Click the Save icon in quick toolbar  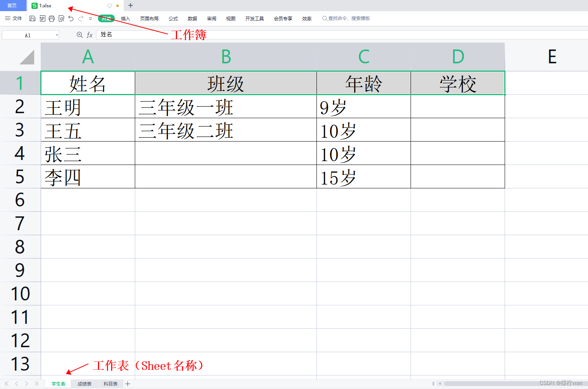(33, 18)
